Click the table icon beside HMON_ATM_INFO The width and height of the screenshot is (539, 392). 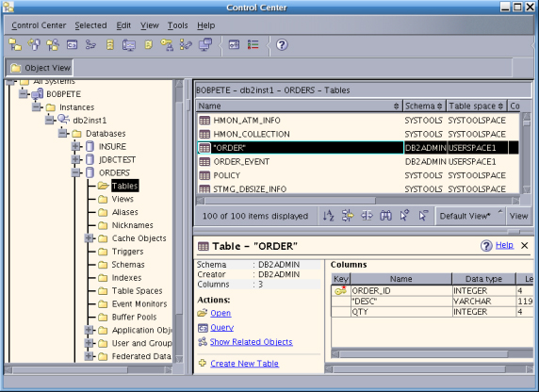204,121
